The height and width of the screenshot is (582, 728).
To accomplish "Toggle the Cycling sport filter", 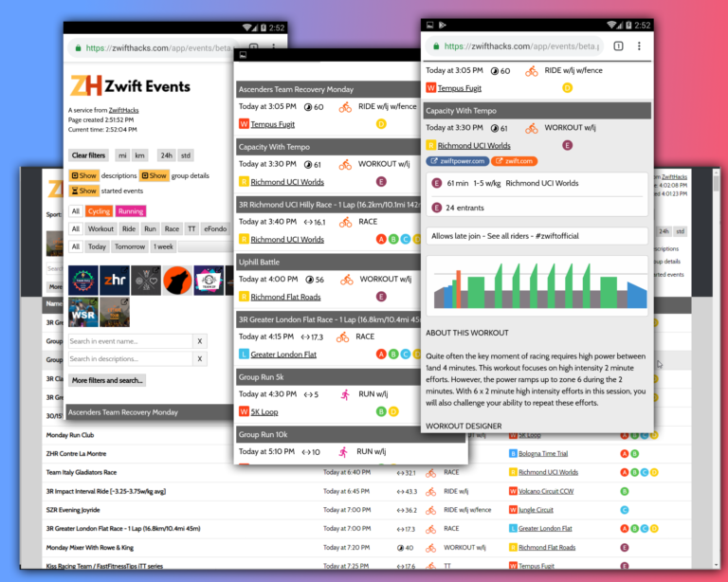I will pyautogui.click(x=99, y=211).
